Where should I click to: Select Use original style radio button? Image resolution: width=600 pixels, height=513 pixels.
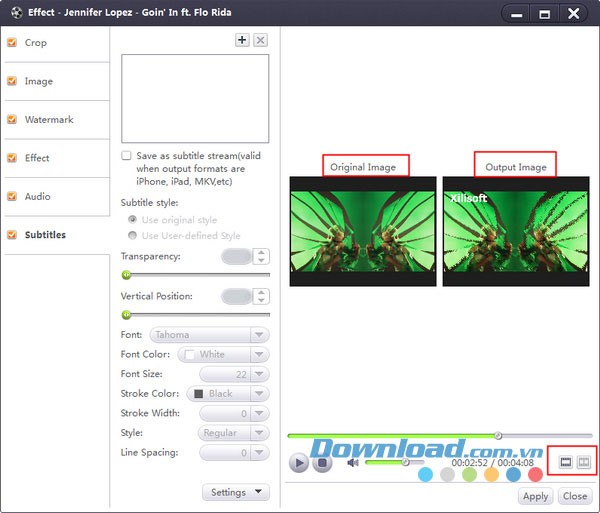point(132,220)
